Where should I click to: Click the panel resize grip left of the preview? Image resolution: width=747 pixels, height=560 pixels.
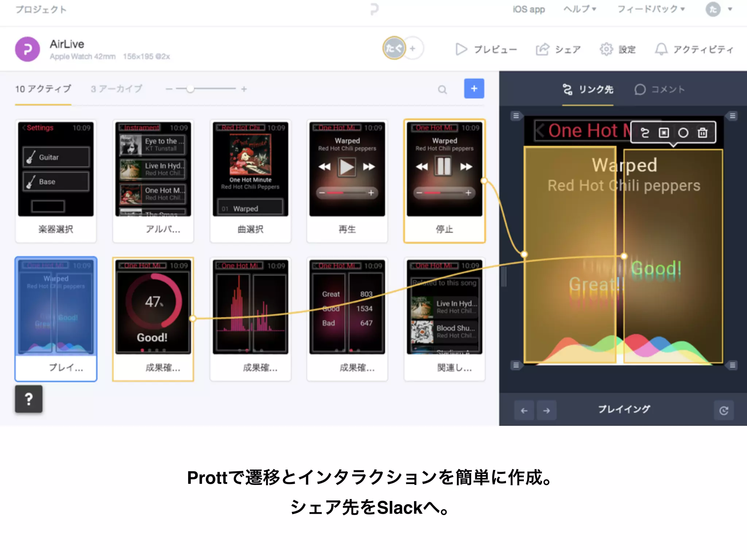click(504, 276)
